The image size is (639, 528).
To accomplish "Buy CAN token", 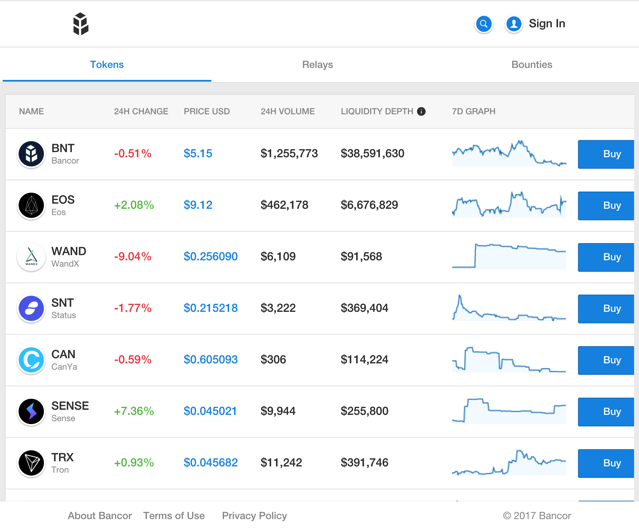I will click(x=606, y=360).
